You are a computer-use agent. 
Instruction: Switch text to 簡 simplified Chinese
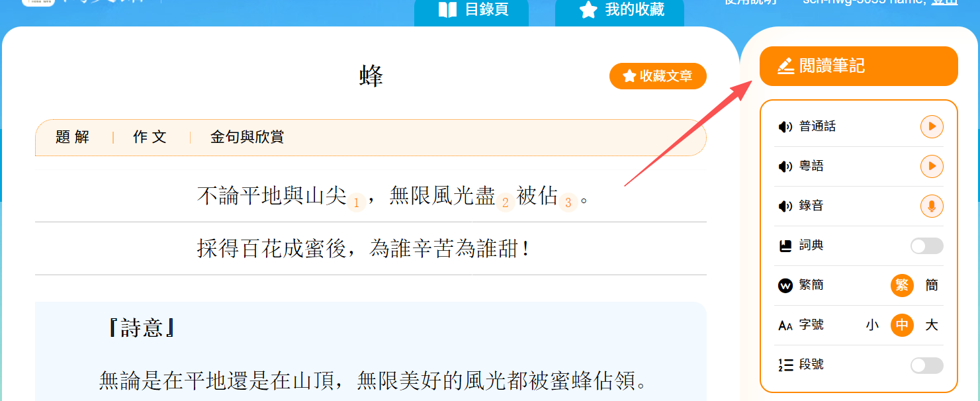(x=932, y=285)
